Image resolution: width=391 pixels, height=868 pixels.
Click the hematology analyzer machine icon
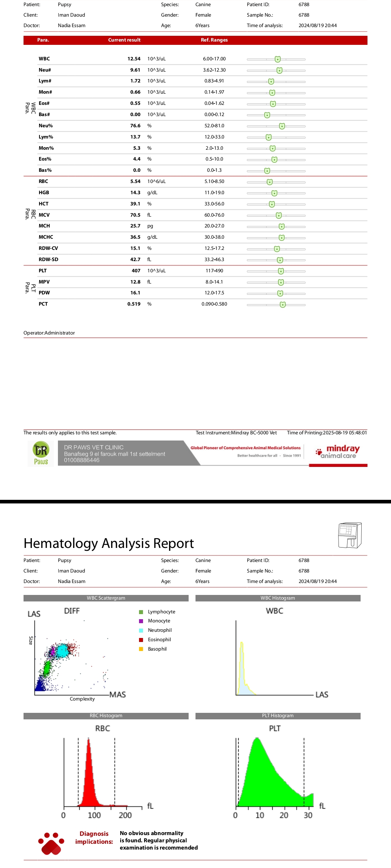[x=349, y=535]
